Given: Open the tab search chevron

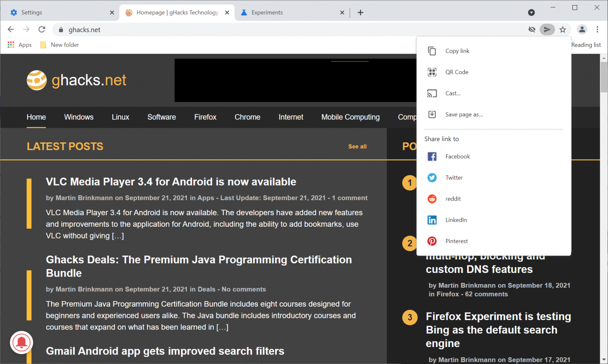Looking at the screenshot, I should (531, 12).
